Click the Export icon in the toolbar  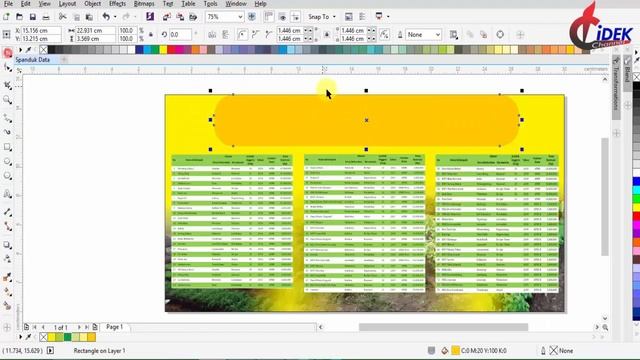(x=180, y=17)
